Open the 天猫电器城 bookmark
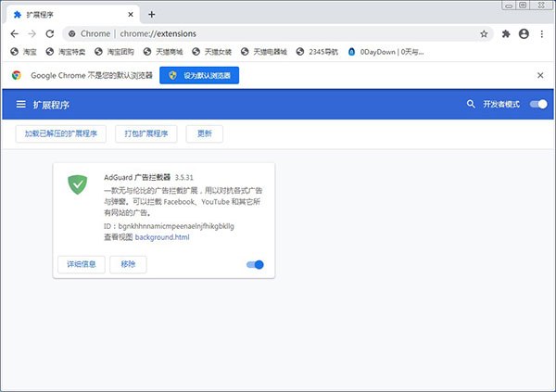Viewport: 556px width, 392px height. (x=263, y=52)
